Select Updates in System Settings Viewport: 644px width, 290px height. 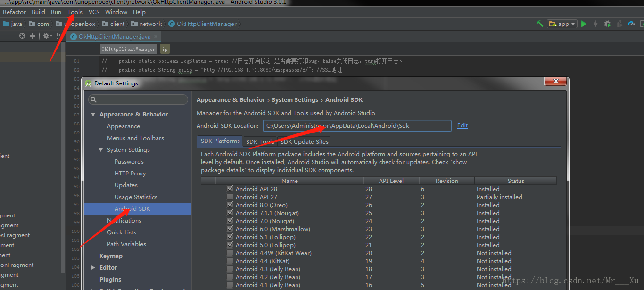(126, 185)
